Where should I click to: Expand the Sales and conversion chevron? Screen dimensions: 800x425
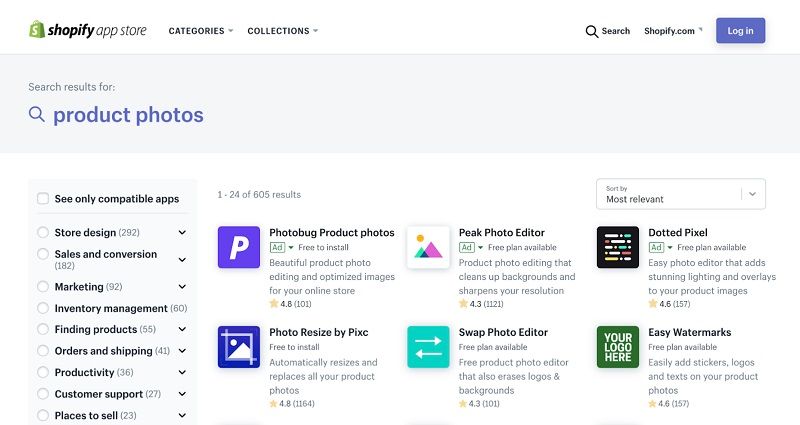tap(182, 260)
